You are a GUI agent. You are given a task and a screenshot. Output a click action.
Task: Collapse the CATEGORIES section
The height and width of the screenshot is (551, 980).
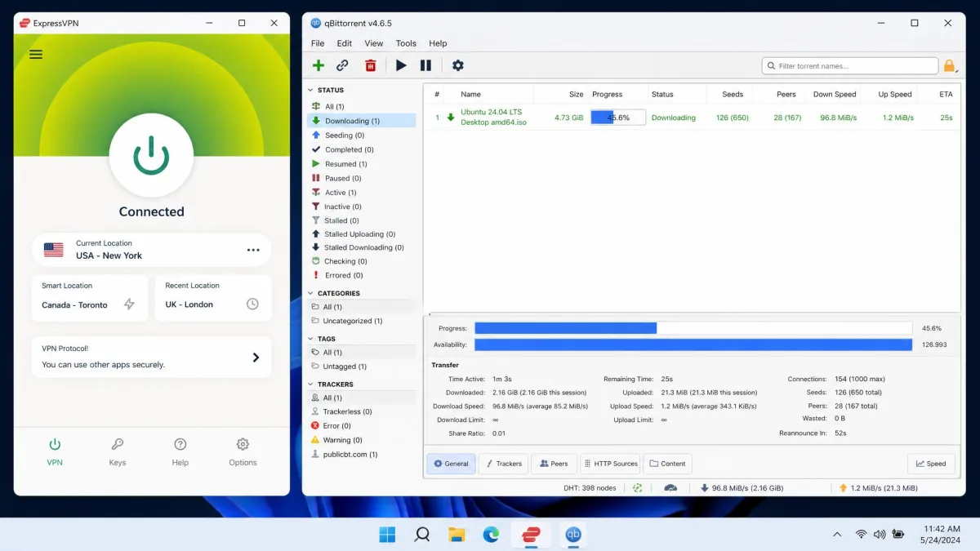point(310,293)
